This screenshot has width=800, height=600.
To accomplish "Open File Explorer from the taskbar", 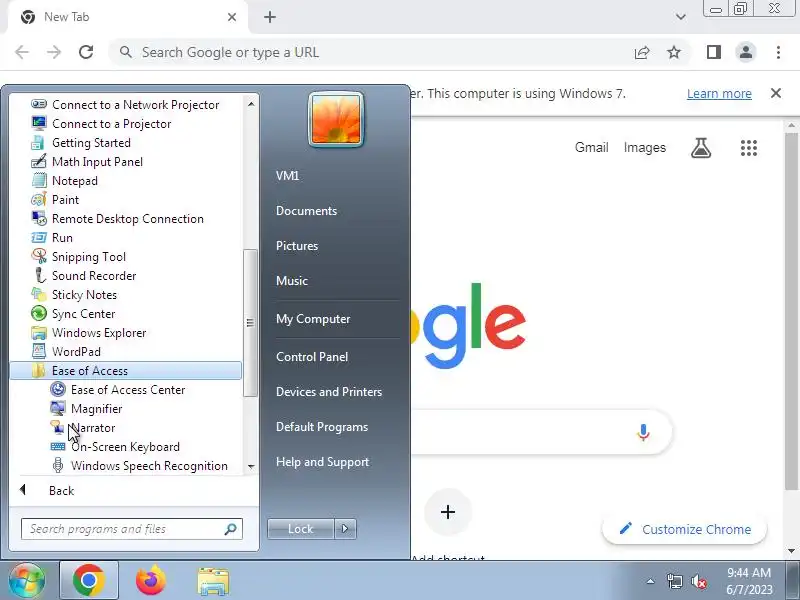I will [213, 580].
